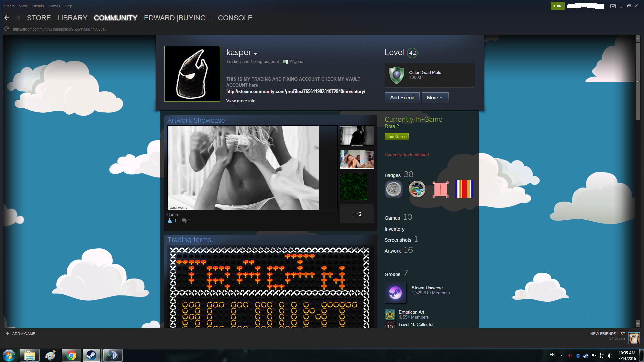Click the page scrollbar down arrow
644x362 pixels.
(638, 324)
